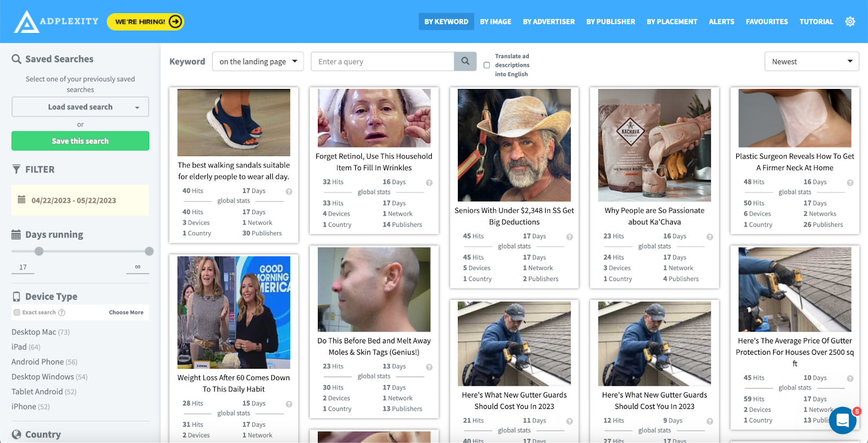Switch to By Keyword tab
Screen dimensions: 868x443
coord(446,22)
